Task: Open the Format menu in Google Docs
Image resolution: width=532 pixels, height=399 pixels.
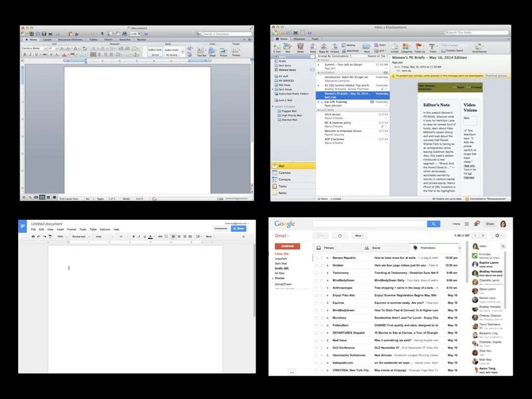Action: (72, 229)
